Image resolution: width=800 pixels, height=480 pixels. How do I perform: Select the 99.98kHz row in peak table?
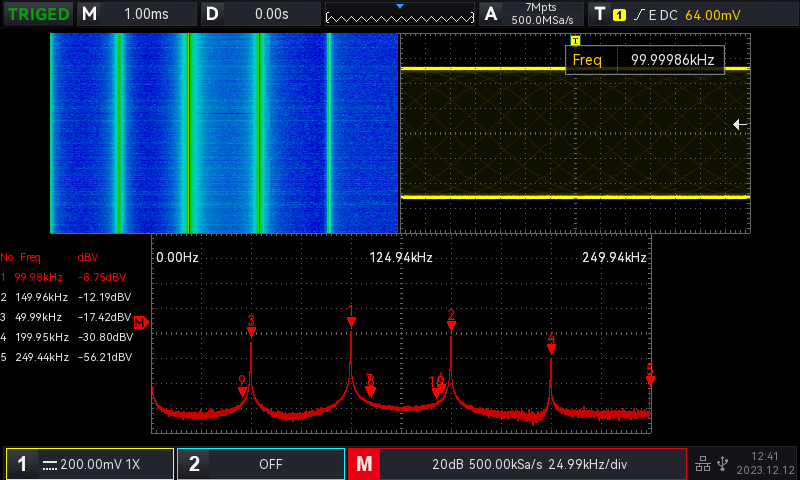point(66,277)
